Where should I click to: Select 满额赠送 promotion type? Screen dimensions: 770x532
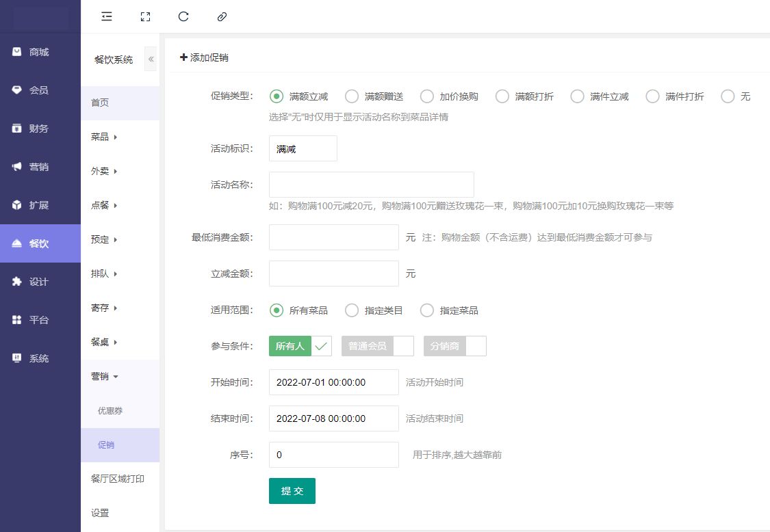[352, 96]
